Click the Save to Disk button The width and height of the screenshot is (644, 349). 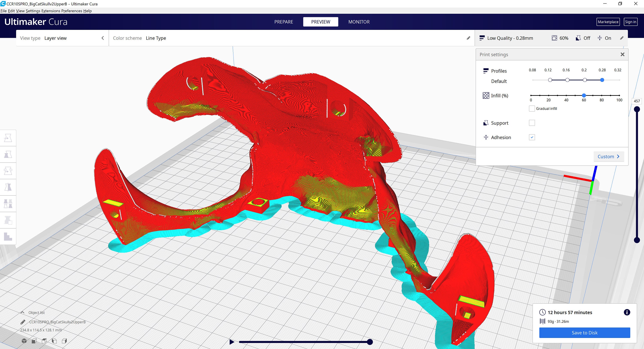(585, 332)
